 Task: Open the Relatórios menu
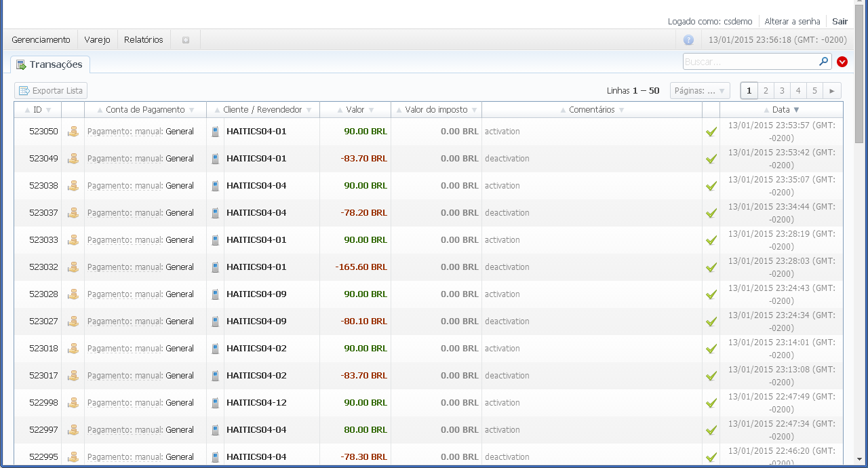(144, 40)
